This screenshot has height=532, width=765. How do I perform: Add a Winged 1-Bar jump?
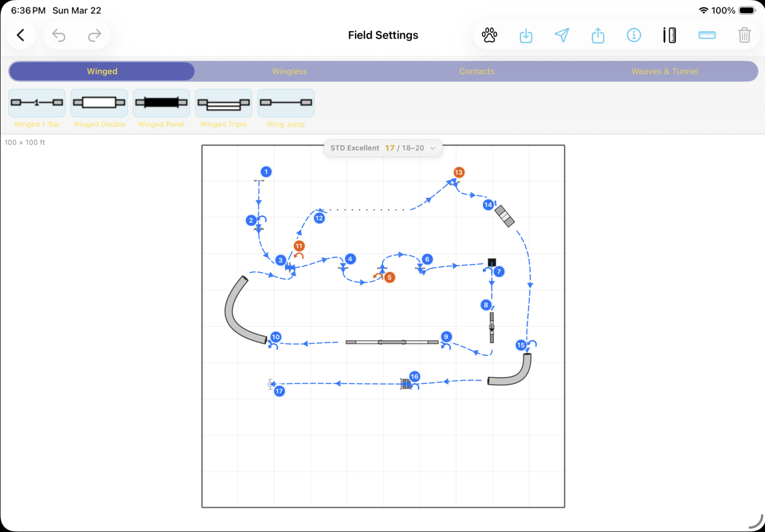[x=36, y=103]
